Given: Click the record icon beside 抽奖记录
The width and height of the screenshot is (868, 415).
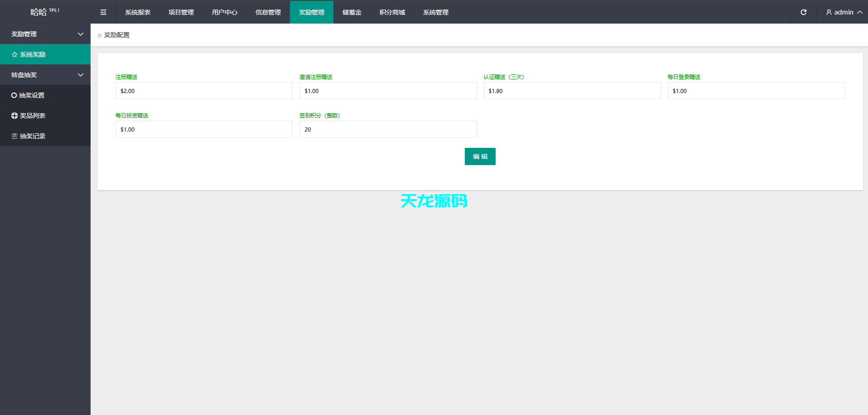Looking at the screenshot, I should (x=14, y=136).
